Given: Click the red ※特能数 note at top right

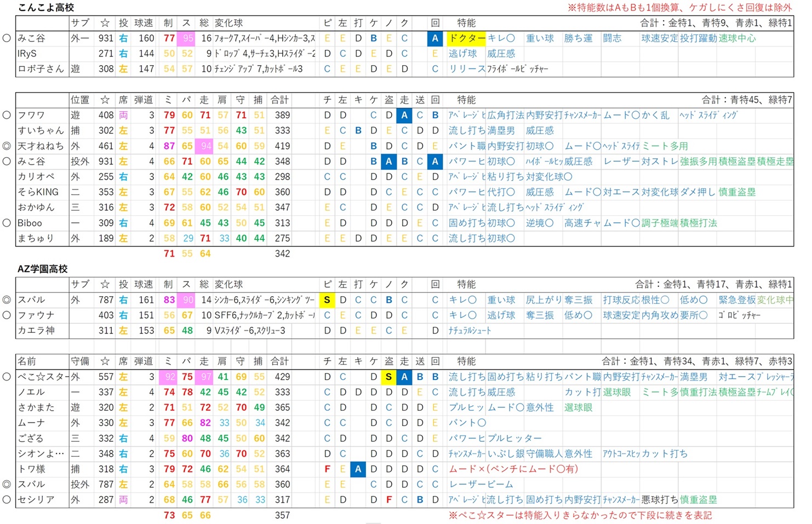Looking at the screenshot, I should click(679, 8).
